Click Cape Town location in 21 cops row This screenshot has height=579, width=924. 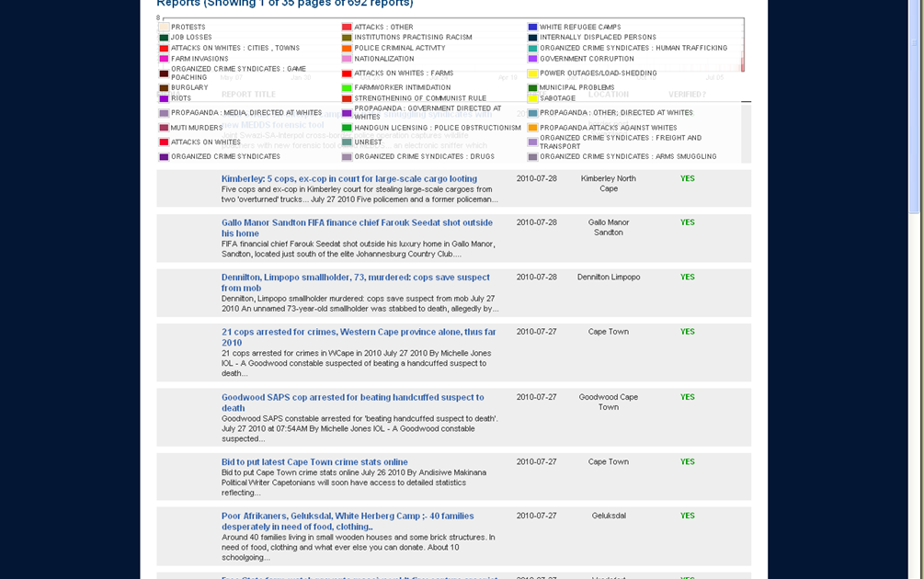click(608, 332)
